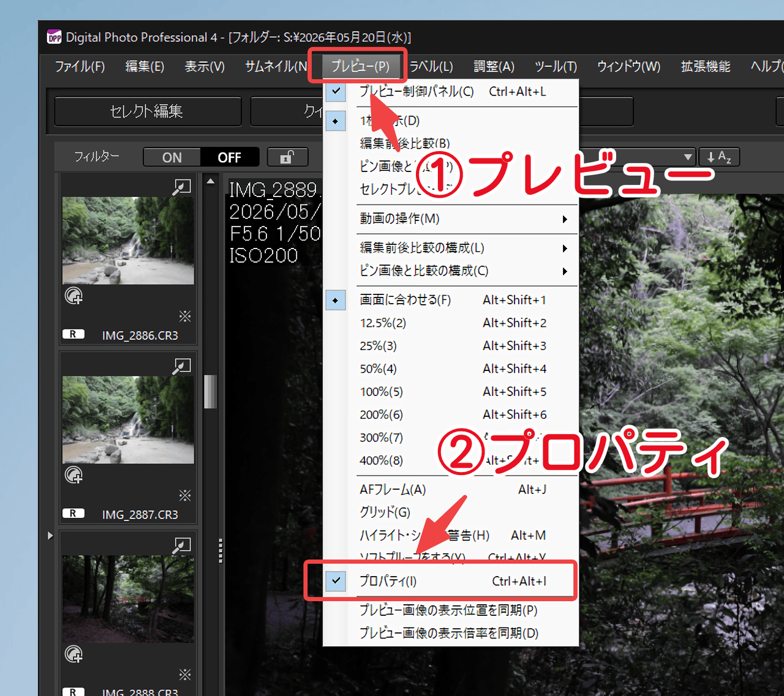Choose 編集前後比較(B) menu item

click(451, 144)
